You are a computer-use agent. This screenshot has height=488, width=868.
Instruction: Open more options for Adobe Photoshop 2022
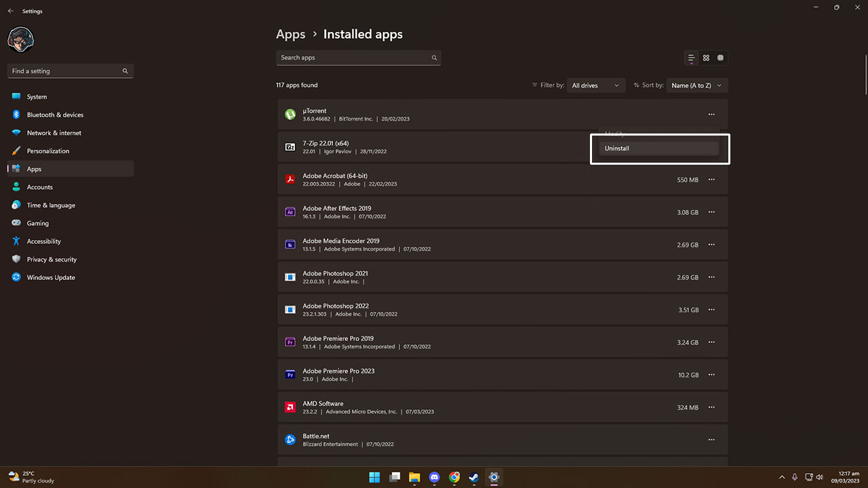click(711, 310)
